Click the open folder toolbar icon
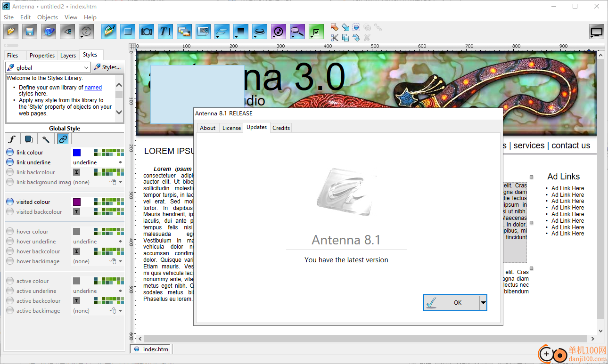The height and width of the screenshot is (364, 608). click(x=11, y=32)
